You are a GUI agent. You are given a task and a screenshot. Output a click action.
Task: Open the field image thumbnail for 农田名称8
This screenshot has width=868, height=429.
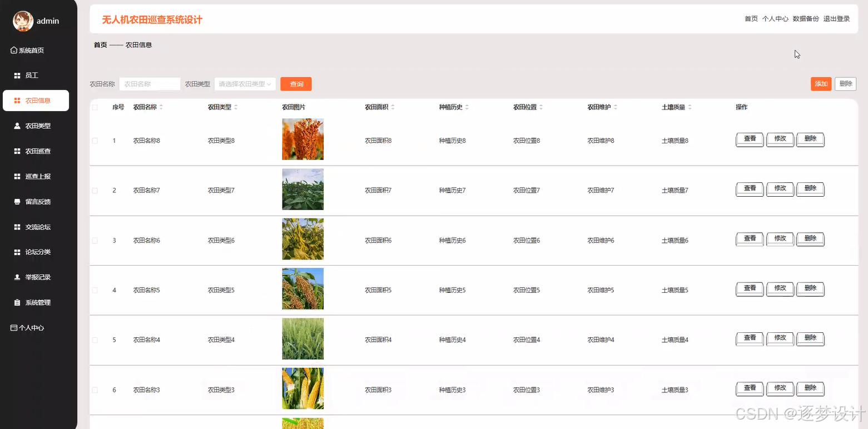(303, 139)
